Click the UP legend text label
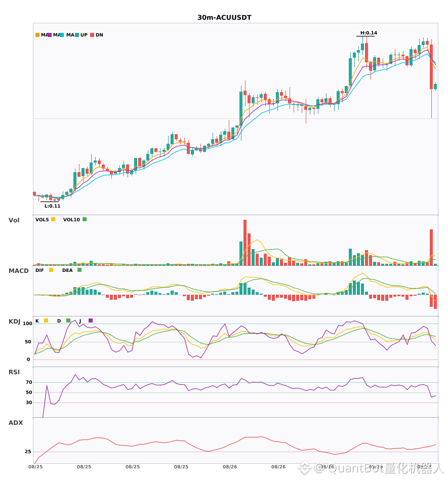 [x=84, y=35]
